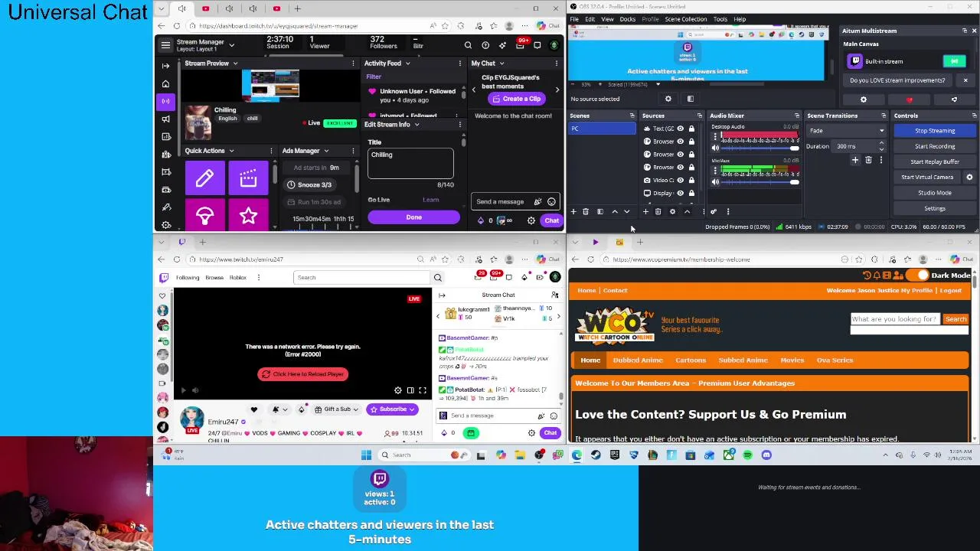Click the stream Title text box showing Chilling
The height and width of the screenshot is (551, 980).
pos(410,164)
